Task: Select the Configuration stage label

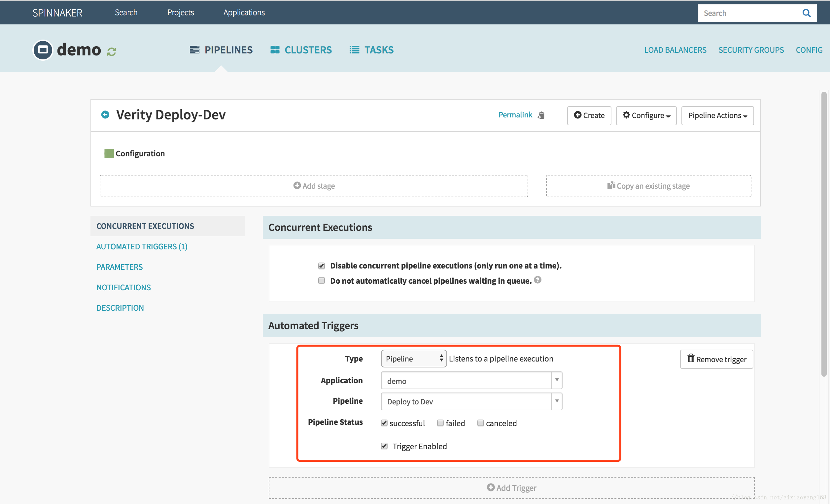Action: 140,153
